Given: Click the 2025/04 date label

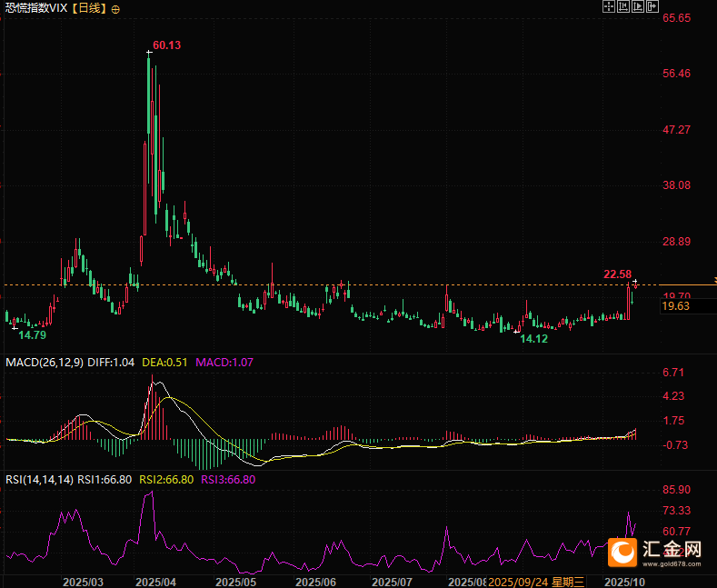Looking at the screenshot, I should pyautogui.click(x=156, y=582).
